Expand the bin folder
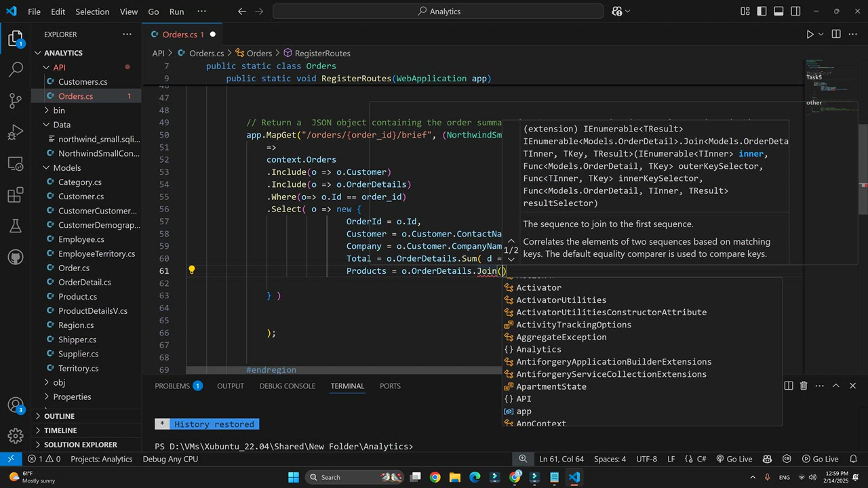Viewport: 868px width, 488px height. 59,110
